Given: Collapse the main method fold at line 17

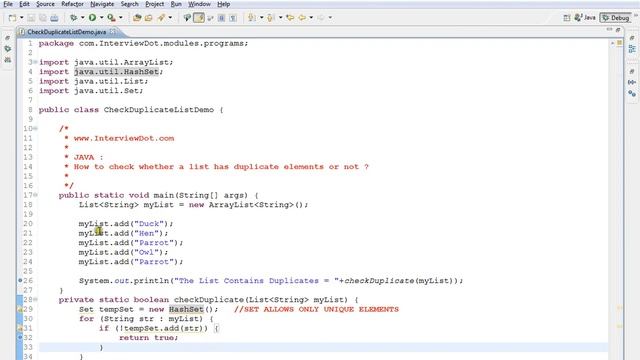Looking at the screenshot, I should [x=36, y=195].
